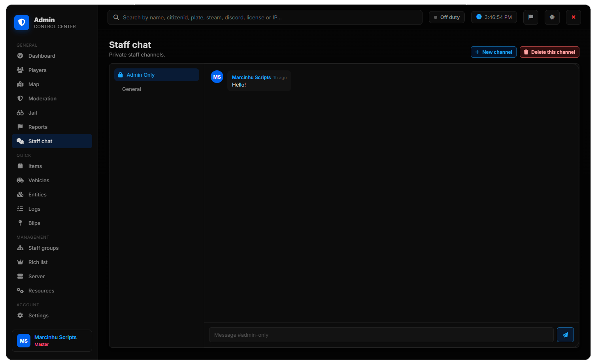Select the Admin Only channel
Viewport: 598px width, 364px height.
tap(157, 75)
